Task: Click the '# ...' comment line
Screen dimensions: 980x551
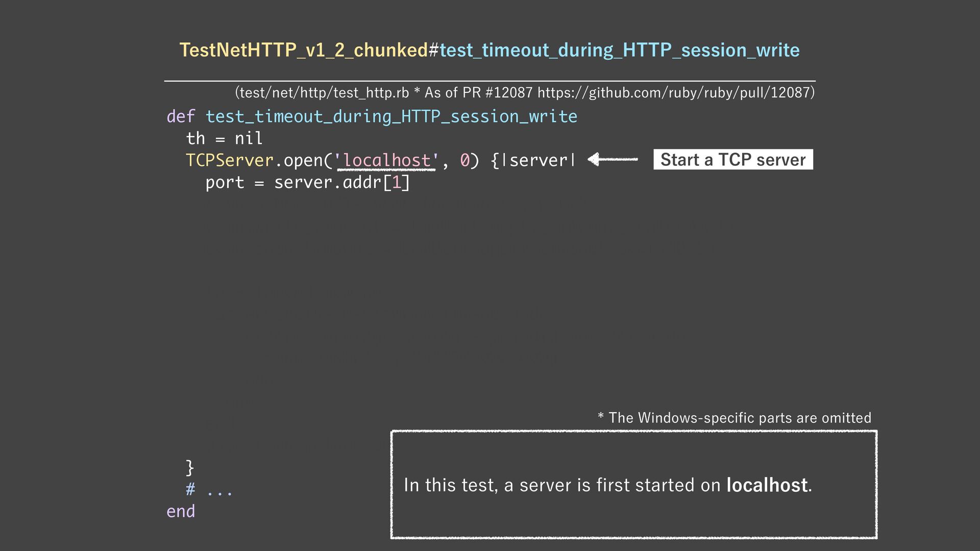Action: click(209, 490)
